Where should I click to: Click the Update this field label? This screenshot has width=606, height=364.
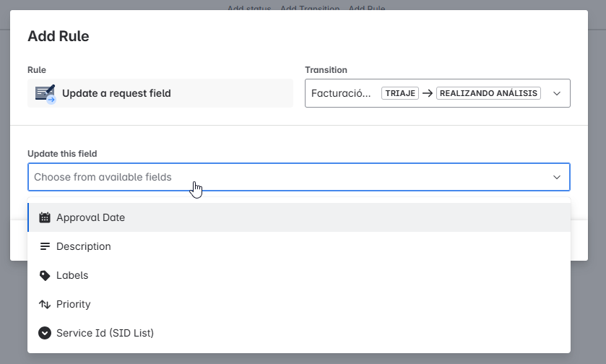62,154
